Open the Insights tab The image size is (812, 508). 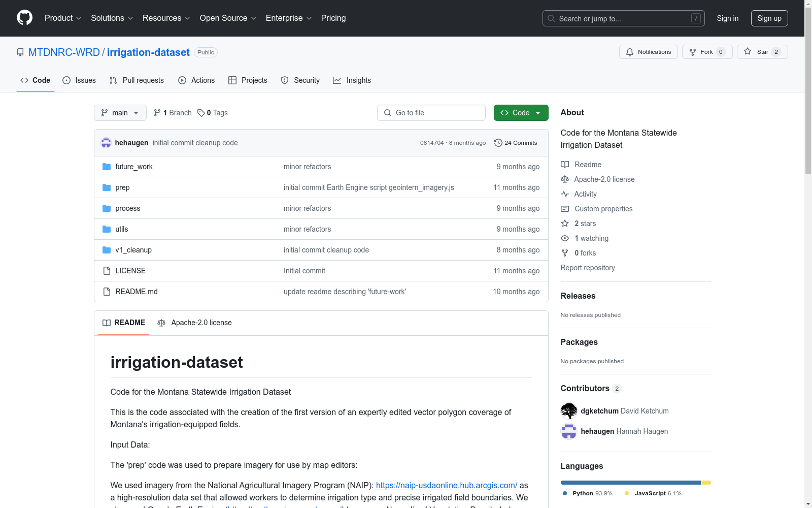pyautogui.click(x=352, y=80)
